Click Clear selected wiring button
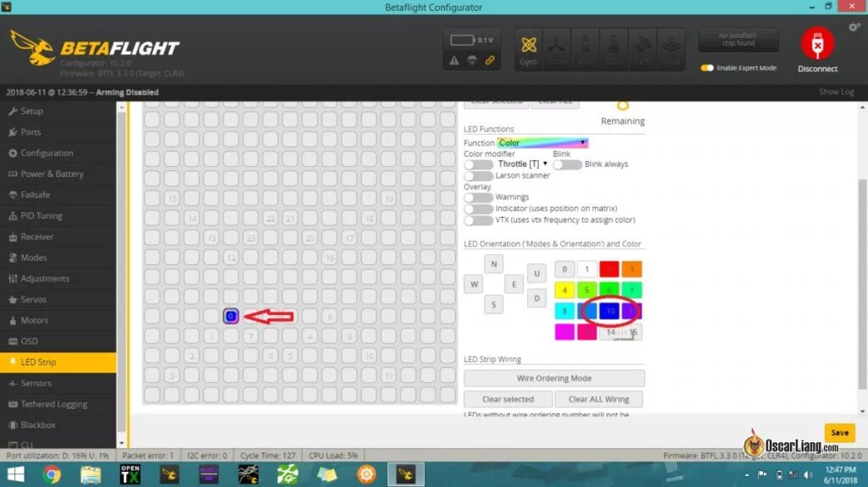868x487 pixels. click(508, 400)
